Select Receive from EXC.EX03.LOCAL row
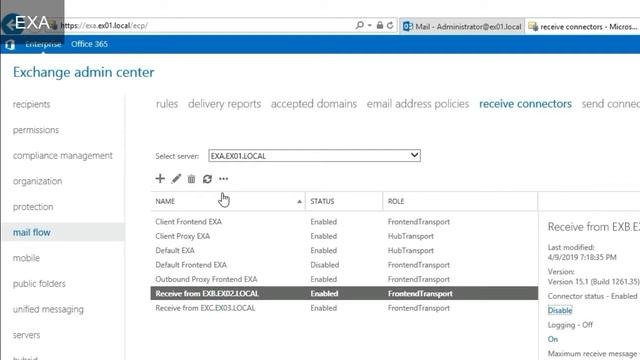The width and height of the screenshot is (640, 360). tap(344, 308)
